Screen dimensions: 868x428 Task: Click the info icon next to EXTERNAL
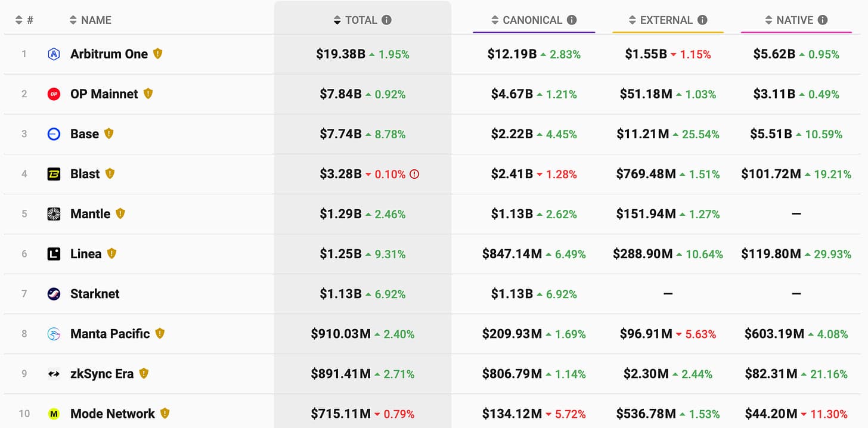[x=702, y=20]
